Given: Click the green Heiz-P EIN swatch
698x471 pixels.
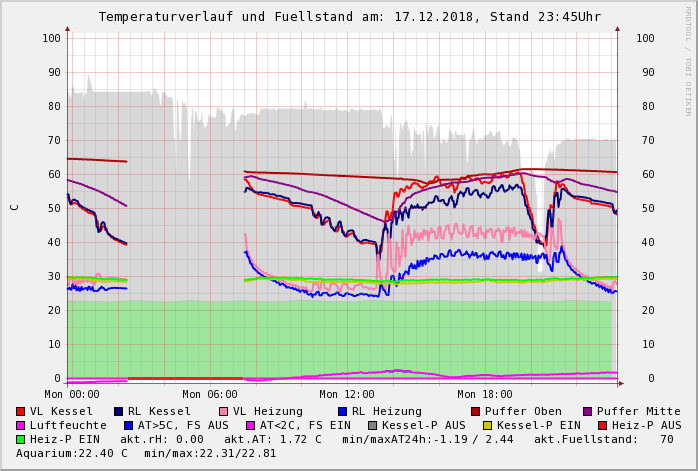Looking at the screenshot, I should pos(20,439).
